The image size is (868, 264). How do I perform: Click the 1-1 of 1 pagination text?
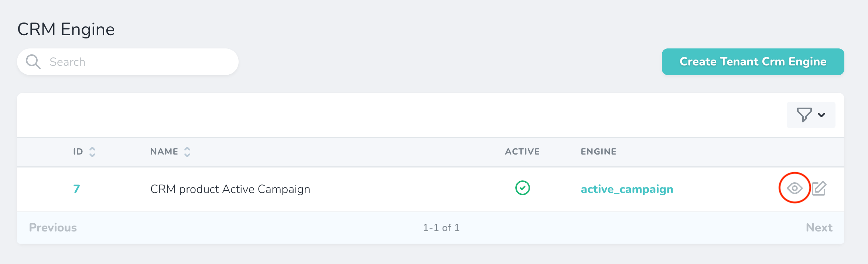point(441,227)
